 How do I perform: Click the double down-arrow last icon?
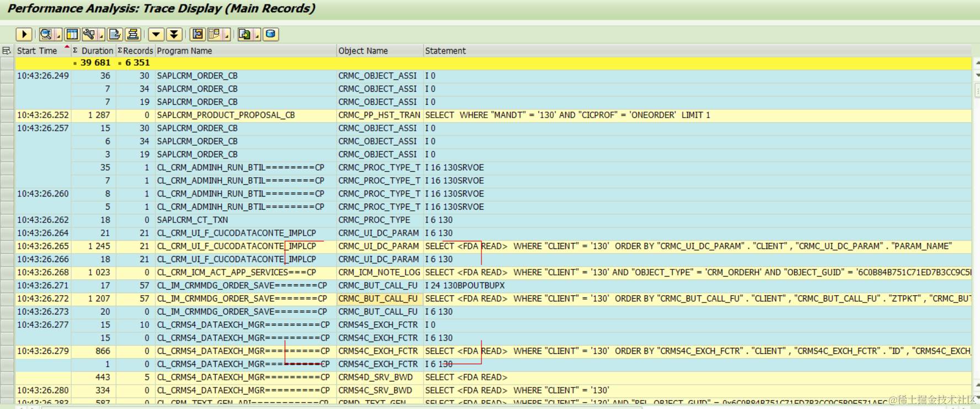[174, 34]
